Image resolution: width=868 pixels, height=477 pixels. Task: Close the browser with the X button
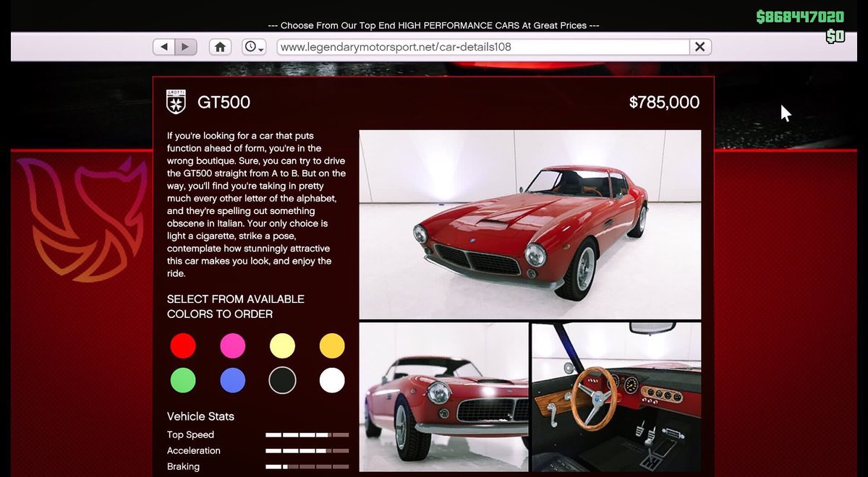click(699, 47)
